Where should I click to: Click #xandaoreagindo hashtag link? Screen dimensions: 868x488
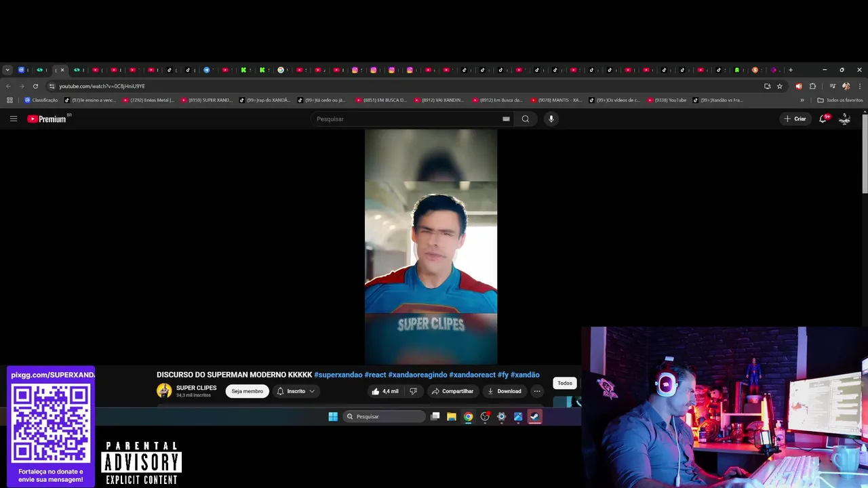(x=417, y=375)
